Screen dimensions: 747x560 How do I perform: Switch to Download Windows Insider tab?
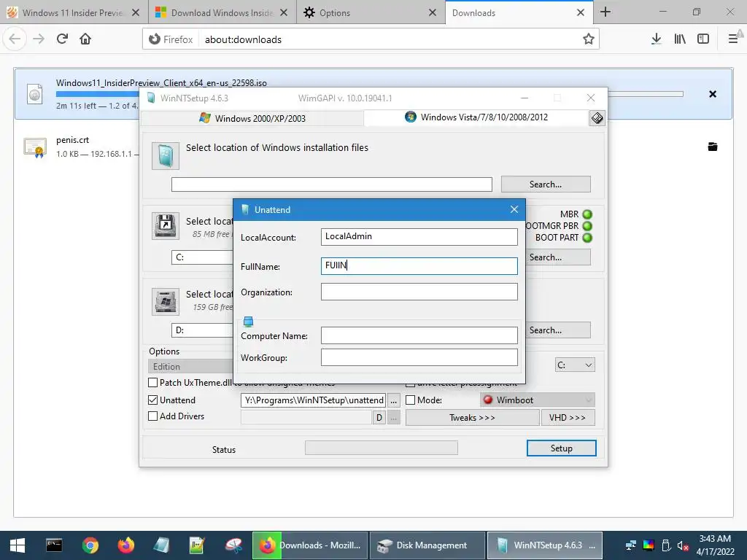coord(222,12)
